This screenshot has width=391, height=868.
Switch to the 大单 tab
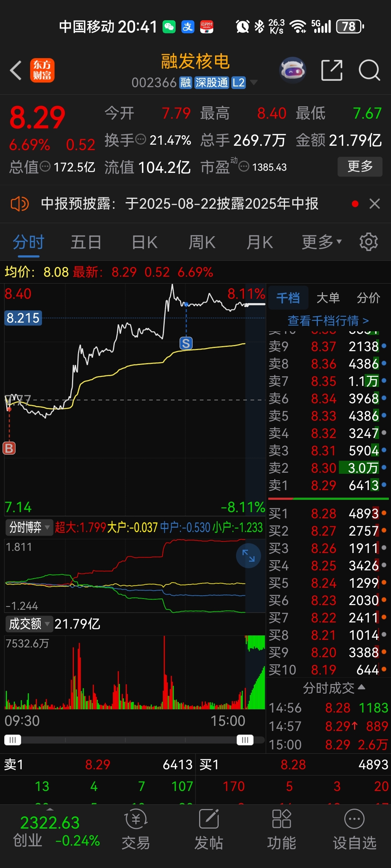pyautogui.click(x=328, y=298)
